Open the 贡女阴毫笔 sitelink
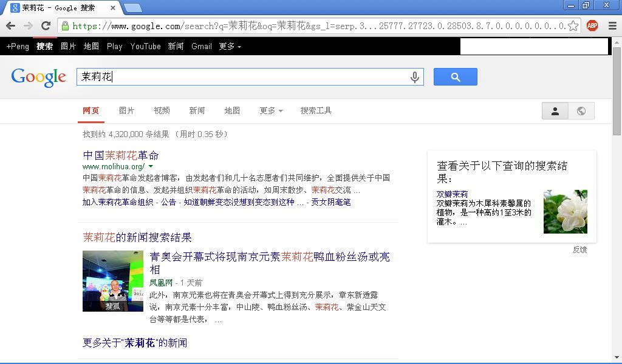Screen dimensions: 622x364 [x=331, y=202]
